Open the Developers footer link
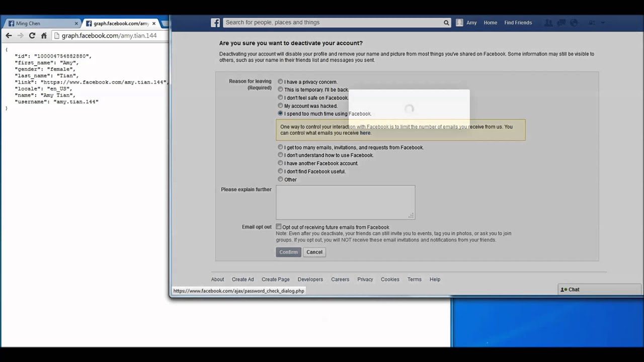Image resolution: width=644 pixels, height=362 pixels. click(310, 280)
